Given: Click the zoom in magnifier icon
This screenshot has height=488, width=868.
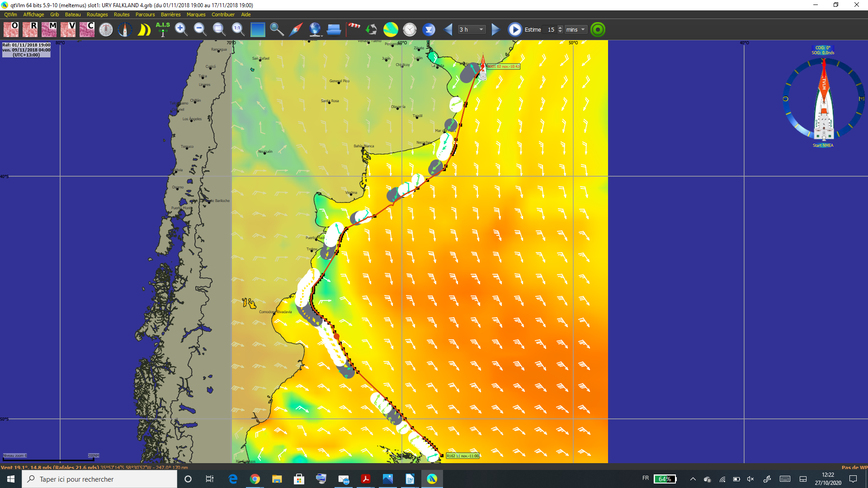Looking at the screenshot, I should click(x=181, y=29).
